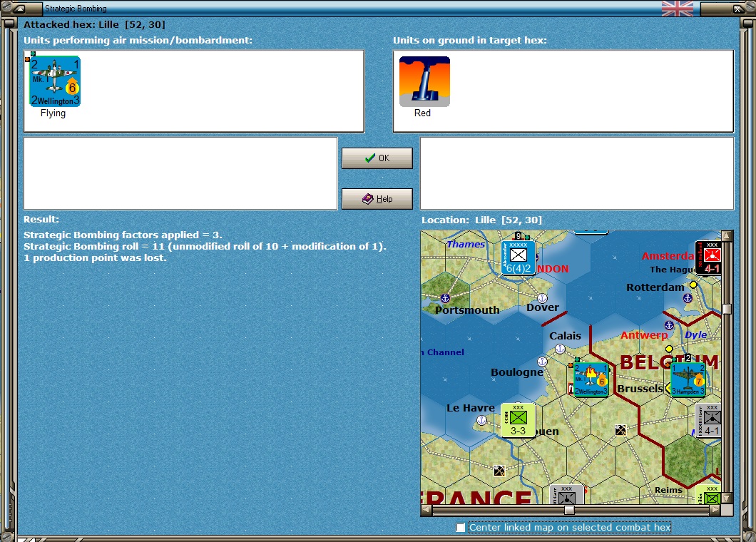Viewport: 756px width, 542px height.
Task: Select the green 3-3 corps counter near Le Havre
Action: pyautogui.click(x=518, y=421)
